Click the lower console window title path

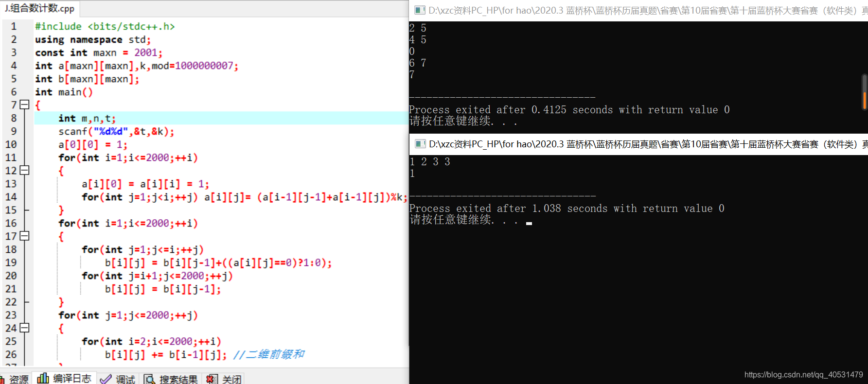coord(648,144)
